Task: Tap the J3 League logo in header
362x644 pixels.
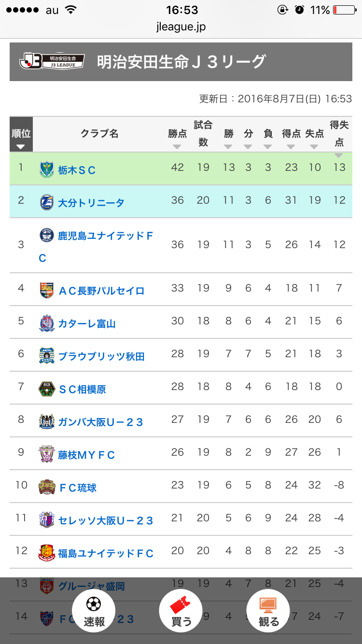Action: 52,61
